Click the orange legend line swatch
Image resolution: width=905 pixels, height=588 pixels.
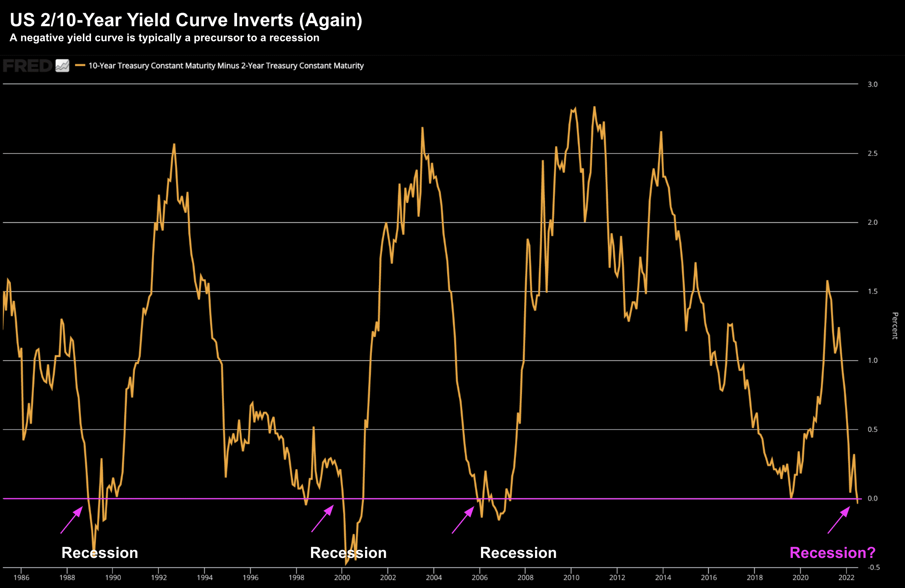tap(80, 66)
